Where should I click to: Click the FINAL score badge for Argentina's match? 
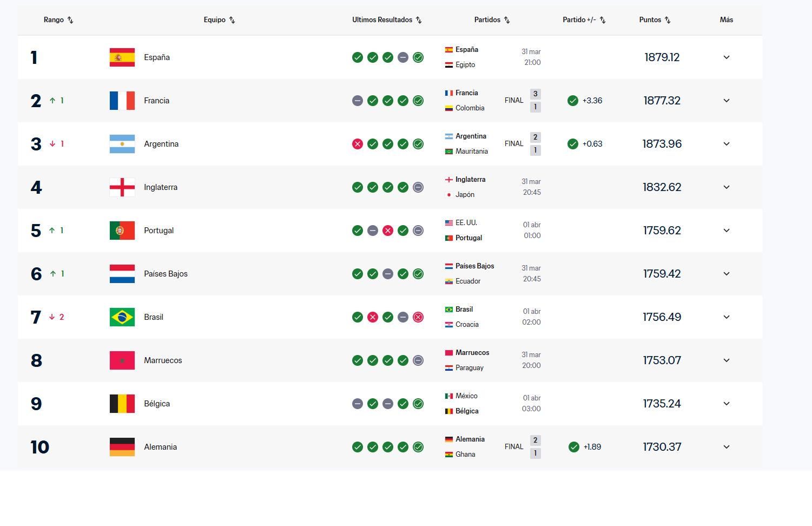[513, 143]
